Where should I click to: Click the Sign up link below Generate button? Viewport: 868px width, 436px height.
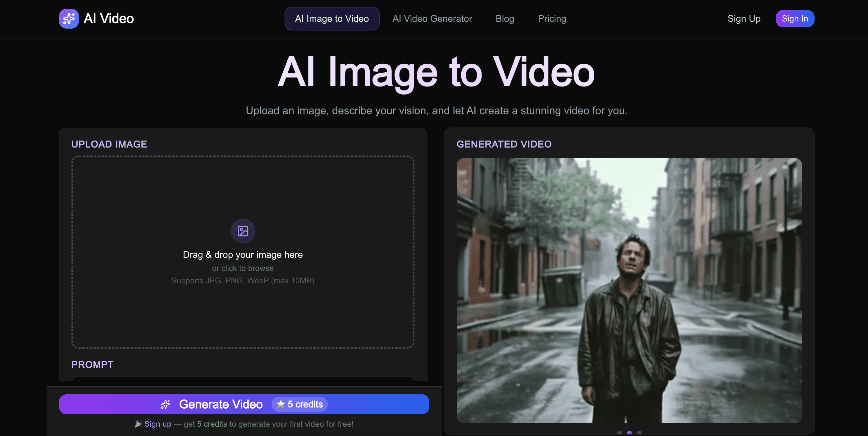158,424
